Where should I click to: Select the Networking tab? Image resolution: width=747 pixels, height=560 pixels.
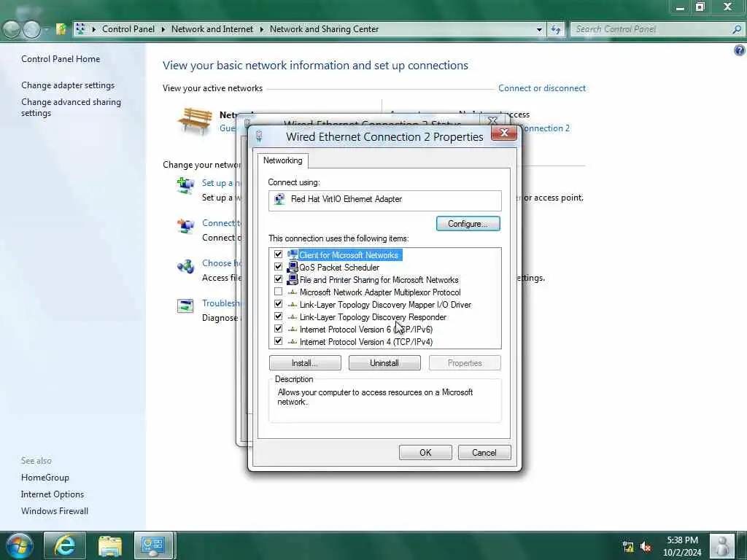pos(283,160)
